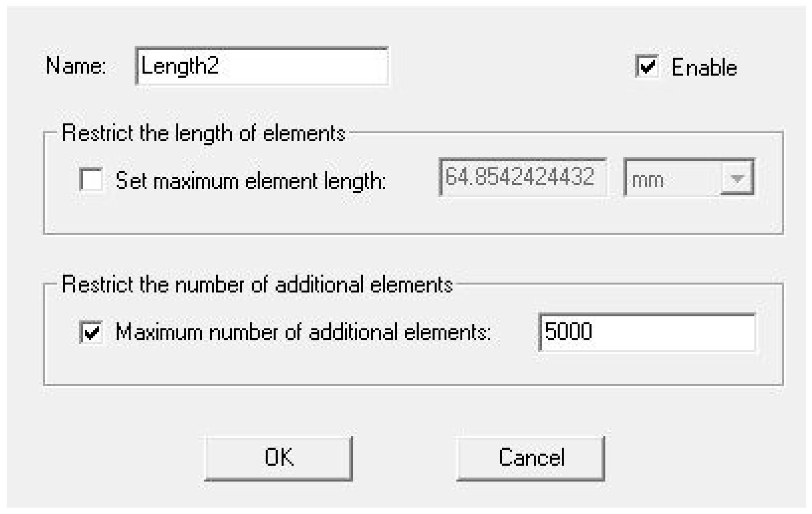
Task: Click the Name text field
Action: pos(262,66)
